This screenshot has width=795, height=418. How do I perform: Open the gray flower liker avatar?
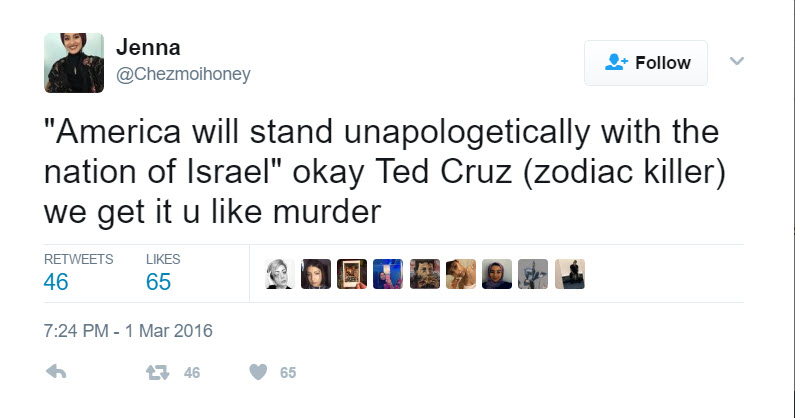[533, 274]
